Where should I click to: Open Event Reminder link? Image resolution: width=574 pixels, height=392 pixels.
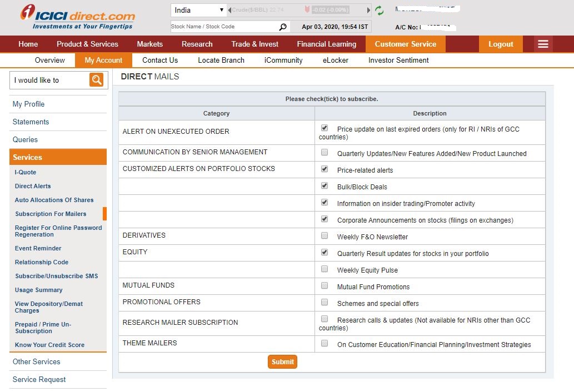38,248
